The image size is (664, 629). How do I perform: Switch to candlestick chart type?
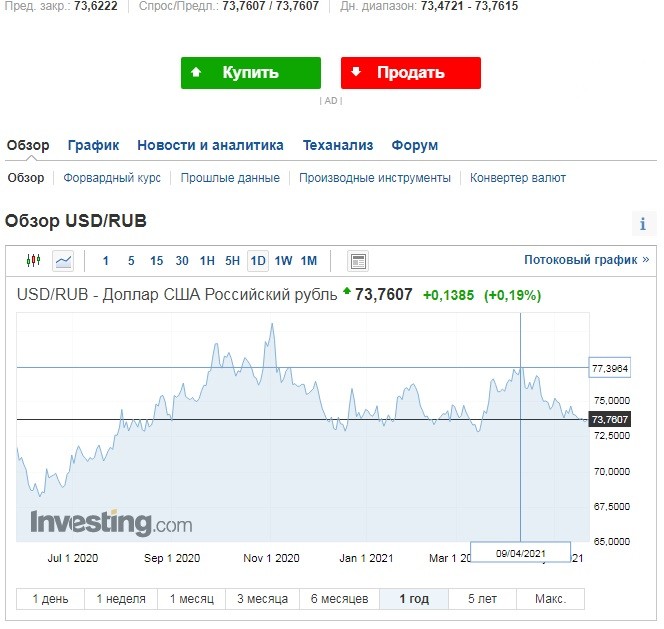click(x=34, y=261)
